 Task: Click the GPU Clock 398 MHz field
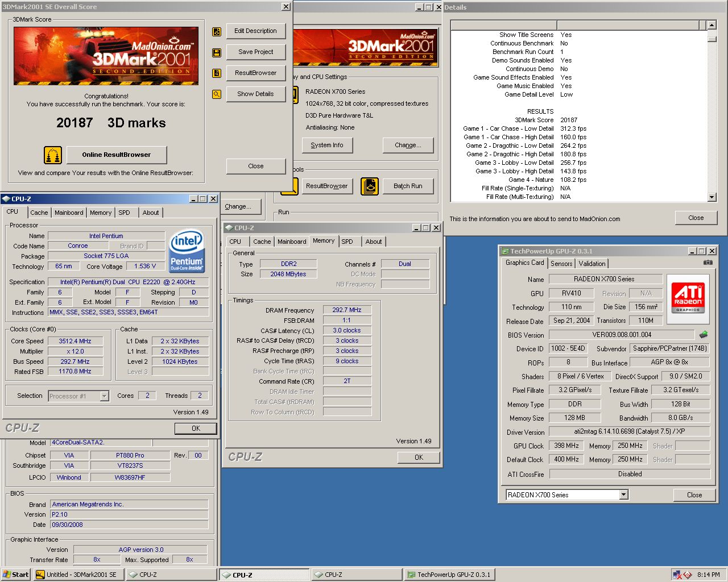tap(566, 446)
